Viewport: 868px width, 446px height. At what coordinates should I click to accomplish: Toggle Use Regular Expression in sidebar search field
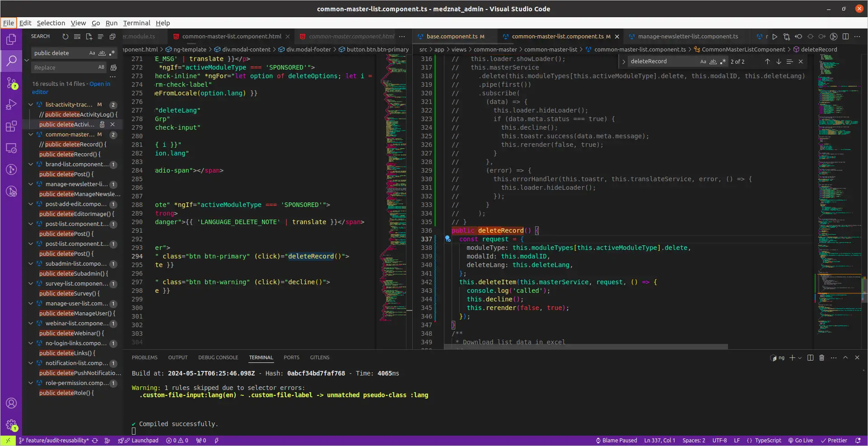point(112,53)
